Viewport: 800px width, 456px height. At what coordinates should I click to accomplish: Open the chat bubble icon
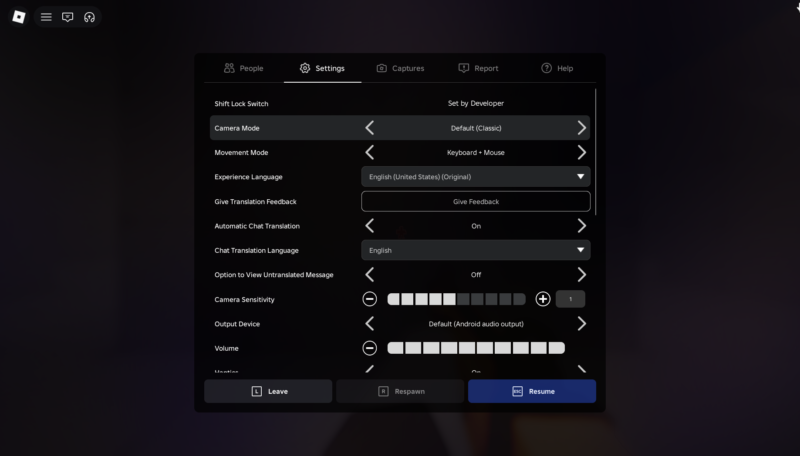coord(67,17)
